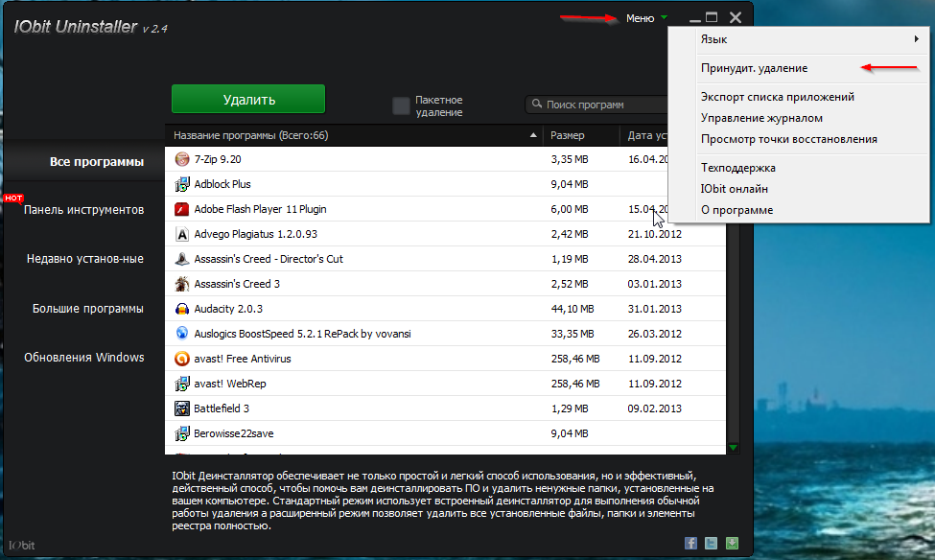Switch to Недавно установ-ные category

(84, 259)
